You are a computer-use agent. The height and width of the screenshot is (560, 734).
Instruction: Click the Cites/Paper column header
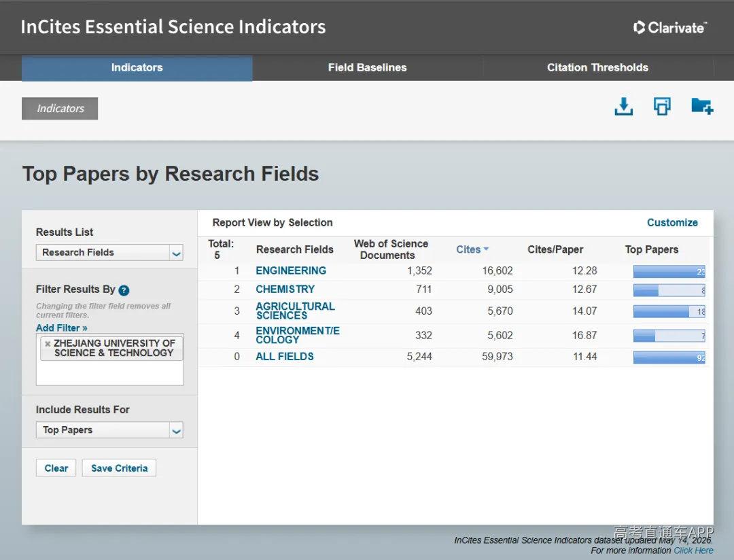(x=555, y=249)
